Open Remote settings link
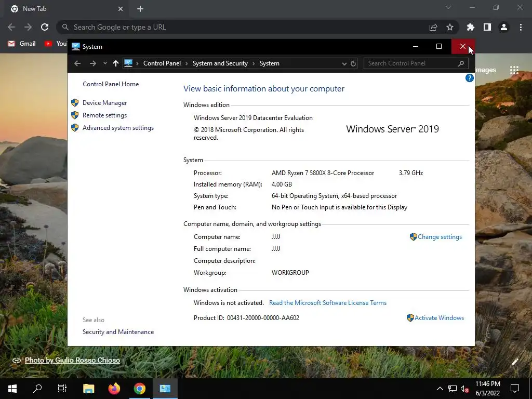The width and height of the screenshot is (532, 399). (x=104, y=115)
